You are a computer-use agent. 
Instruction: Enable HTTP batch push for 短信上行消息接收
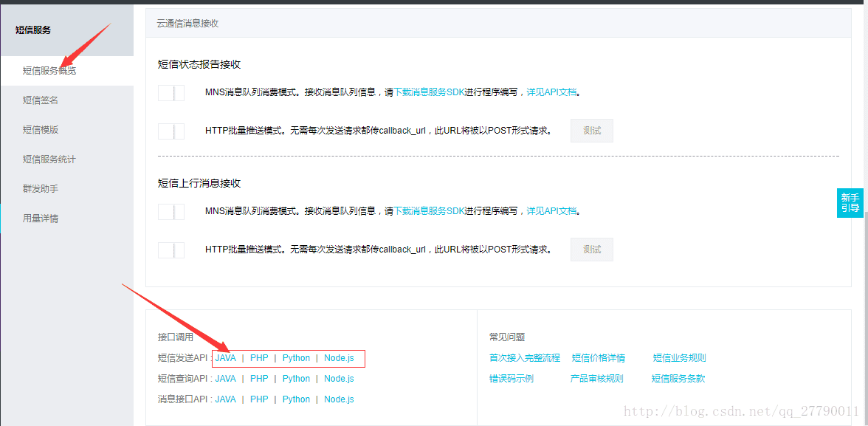[x=171, y=250]
